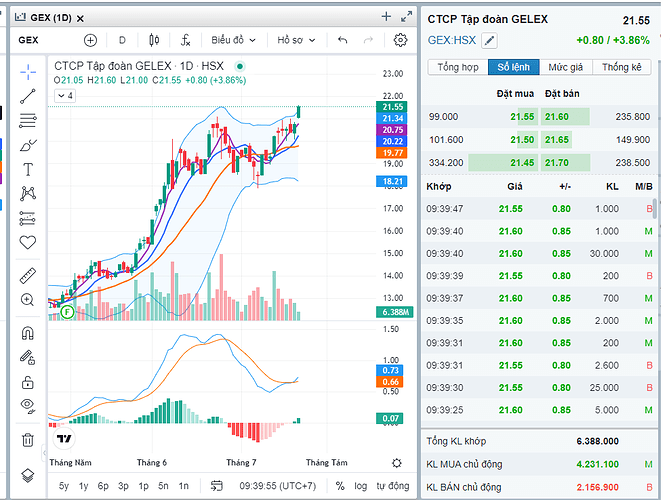
Task: Open timezone menu 09:39:55 (UTC+7)
Action: pos(278,486)
